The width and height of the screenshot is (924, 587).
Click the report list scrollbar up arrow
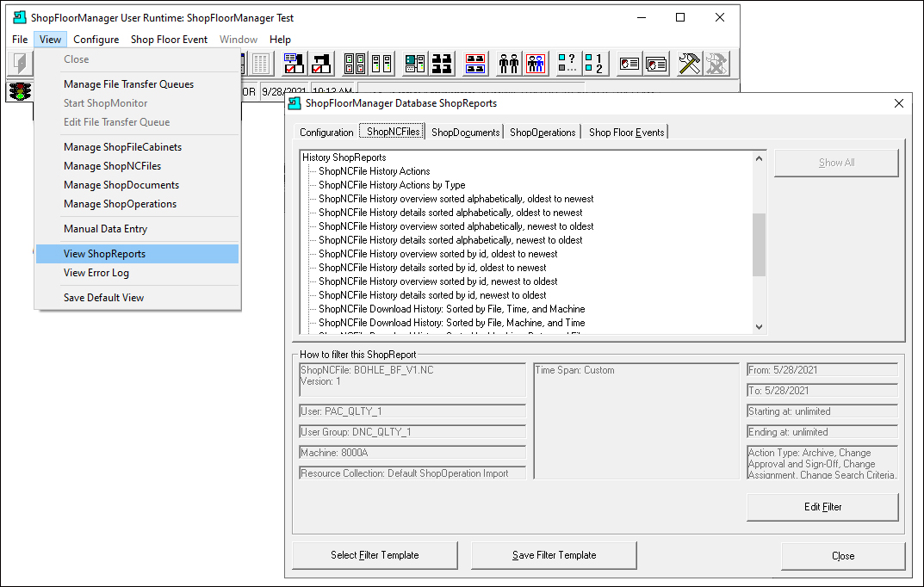coord(759,158)
